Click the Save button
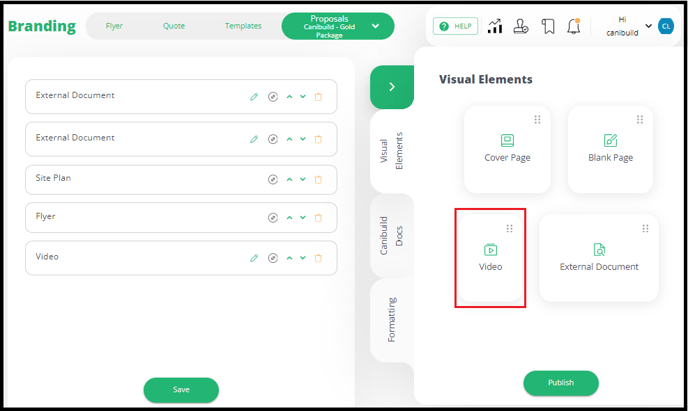Image resolution: width=688 pixels, height=411 pixels. [181, 390]
